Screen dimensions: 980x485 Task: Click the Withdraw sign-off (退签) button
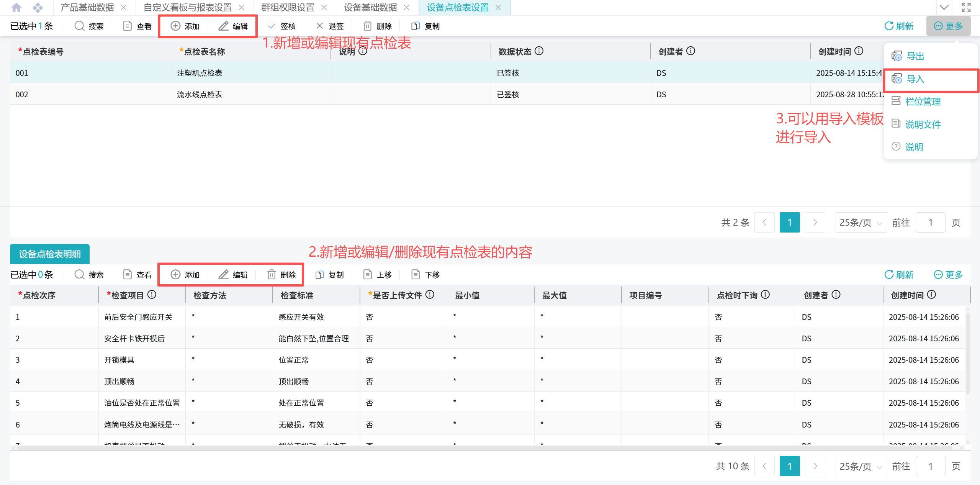point(330,26)
